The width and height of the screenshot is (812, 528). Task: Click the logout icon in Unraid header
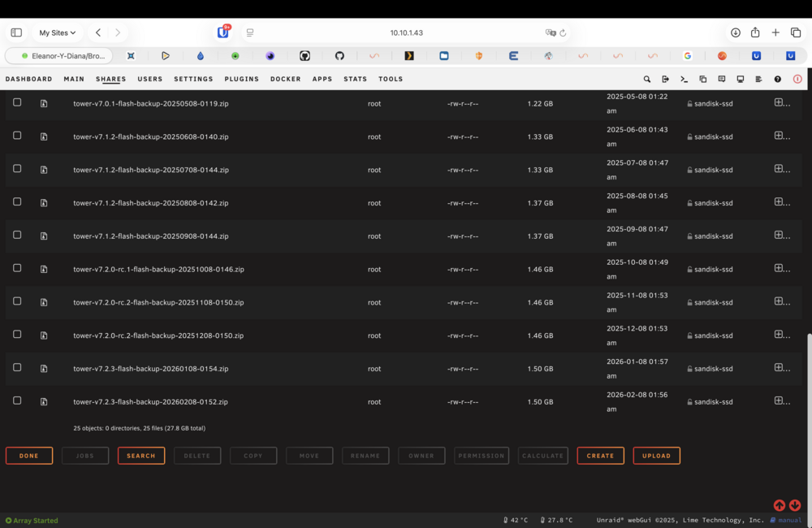[x=666, y=80]
